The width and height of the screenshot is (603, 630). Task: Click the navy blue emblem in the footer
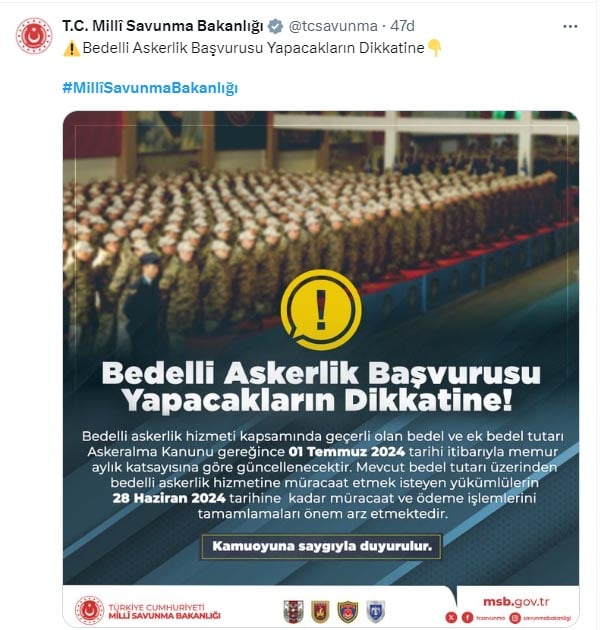[347, 611]
